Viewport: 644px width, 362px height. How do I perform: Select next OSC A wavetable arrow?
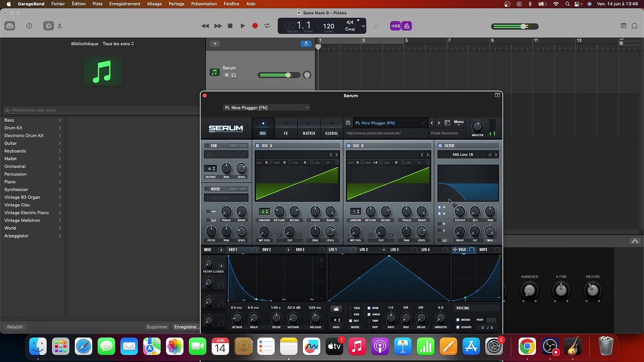(337, 155)
